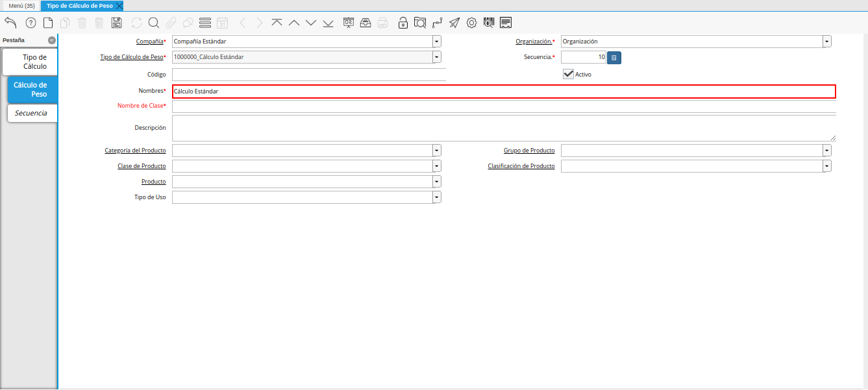Click the Producto label link
Image resolution: width=868 pixels, height=390 pixels.
154,182
